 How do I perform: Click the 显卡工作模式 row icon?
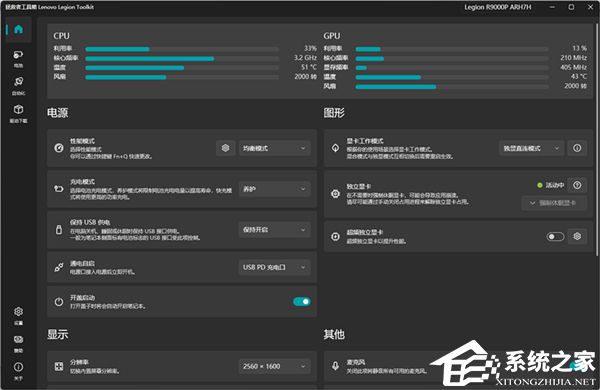pos(336,148)
